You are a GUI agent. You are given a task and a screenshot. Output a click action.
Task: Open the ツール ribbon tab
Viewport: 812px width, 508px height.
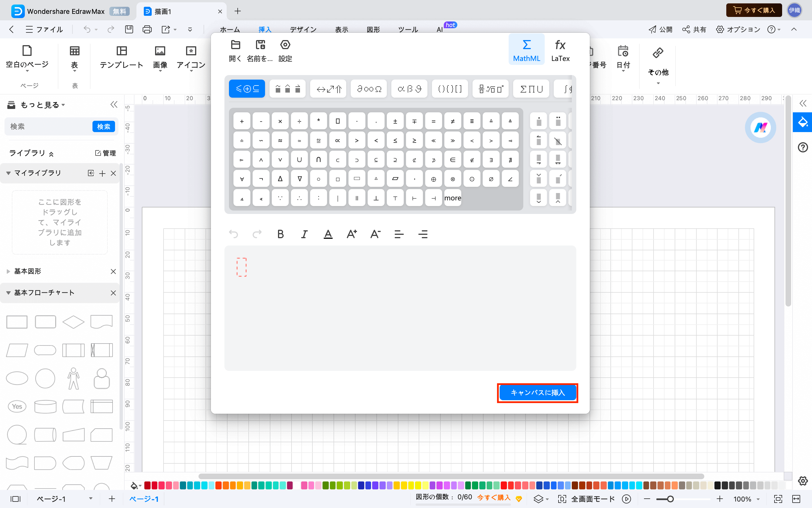click(408, 30)
